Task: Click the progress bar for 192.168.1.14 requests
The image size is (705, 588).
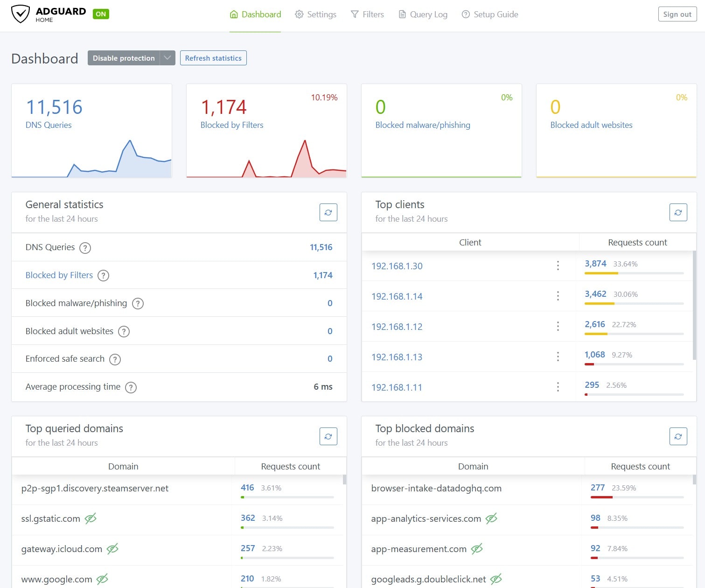Action: [634, 303]
